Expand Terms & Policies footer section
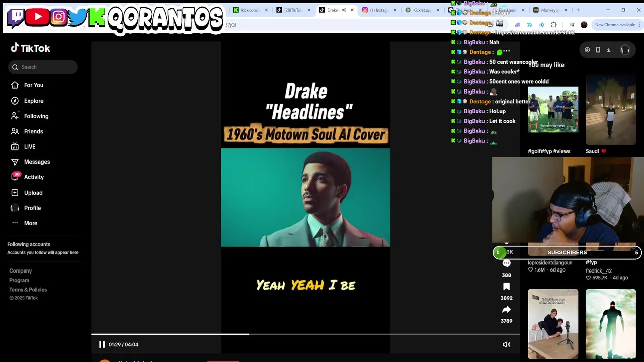This screenshot has height=362, width=644. coord(28,290)
